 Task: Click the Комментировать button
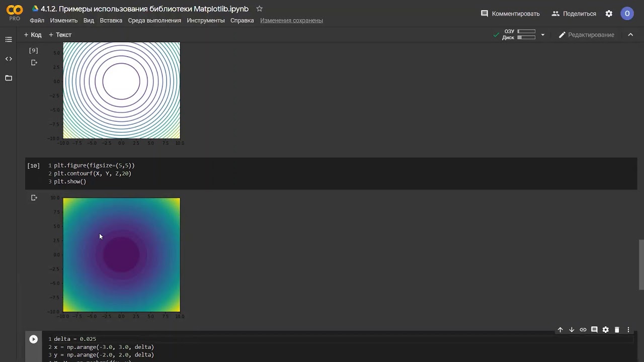point(510,14)
